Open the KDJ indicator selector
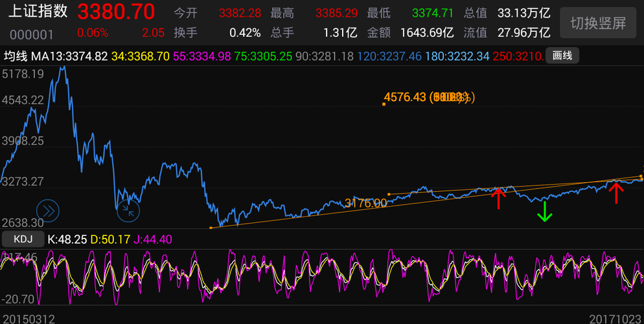 click(23, 239)
